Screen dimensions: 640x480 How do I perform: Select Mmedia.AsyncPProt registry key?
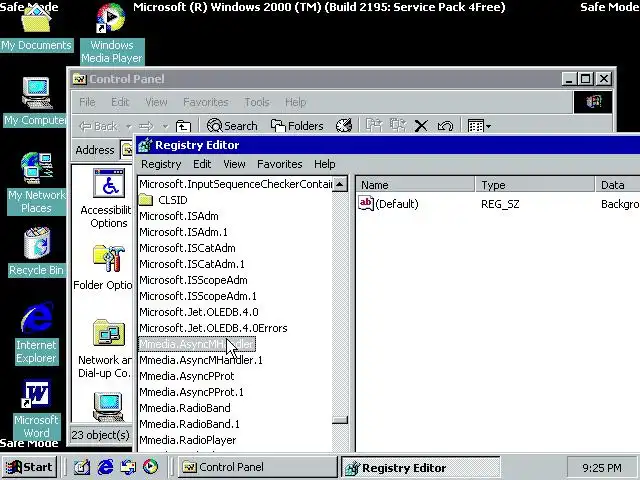coord(187,376)
